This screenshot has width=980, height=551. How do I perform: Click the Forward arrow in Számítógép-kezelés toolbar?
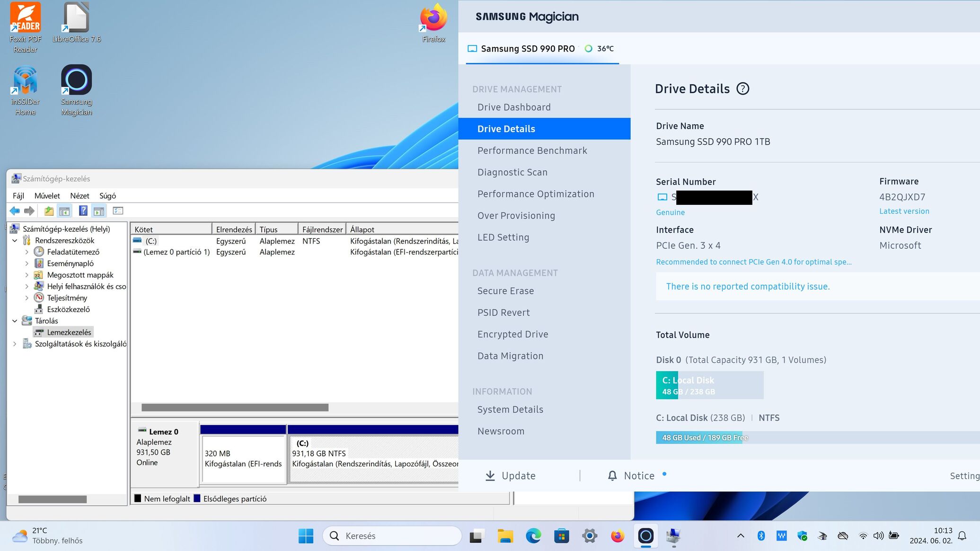point(29,211)
